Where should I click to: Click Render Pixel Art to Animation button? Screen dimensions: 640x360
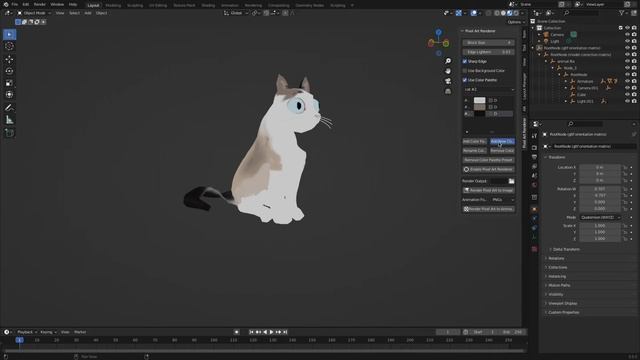[489, 209]
